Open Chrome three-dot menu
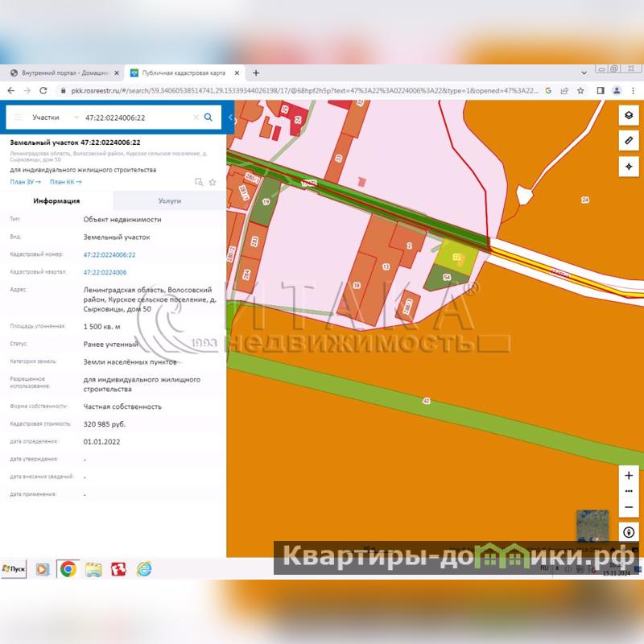 click(633, 91)
